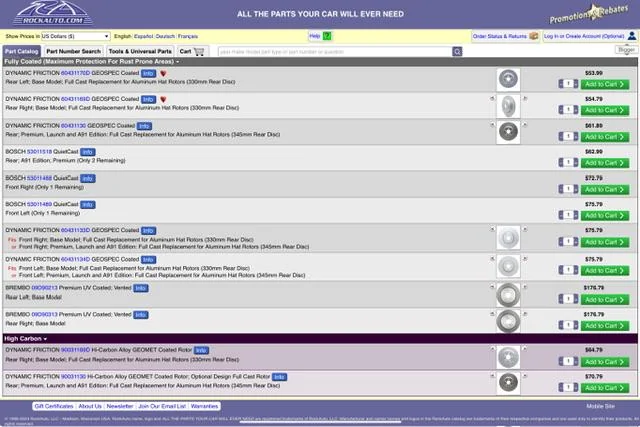Open Info for Bosch Rear A91 Edition rotor
Image resolution: width=640 pixels, height=427 pixels.
(x=87, y=152)
